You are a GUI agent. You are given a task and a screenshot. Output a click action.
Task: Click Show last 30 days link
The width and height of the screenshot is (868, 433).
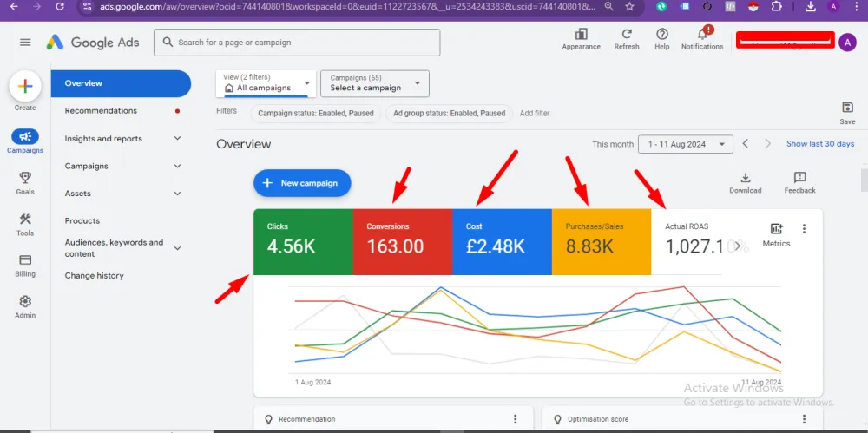click(820, 144)
